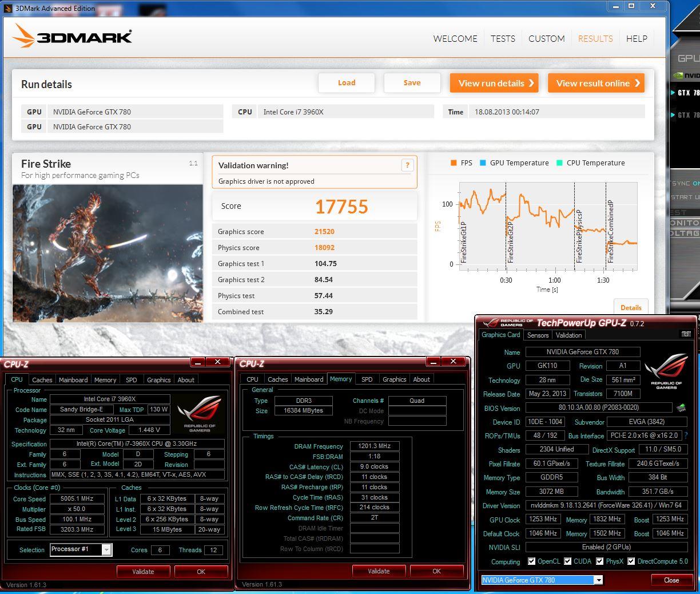Click the Intel Core i7 3960X CPU field in Run details
The image size is (700, 594).
point(345,112)
